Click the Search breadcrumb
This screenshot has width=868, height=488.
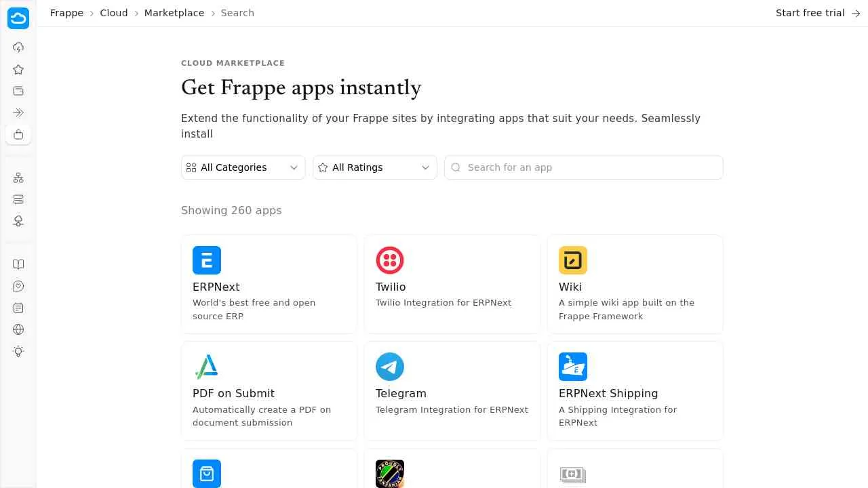[237, 13]
